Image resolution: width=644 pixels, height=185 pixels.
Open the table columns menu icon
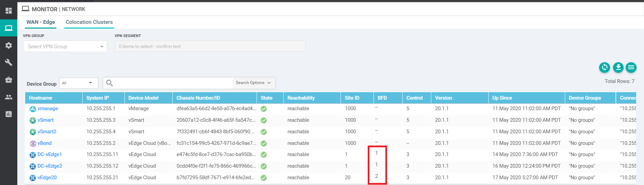tap(631, 68)
